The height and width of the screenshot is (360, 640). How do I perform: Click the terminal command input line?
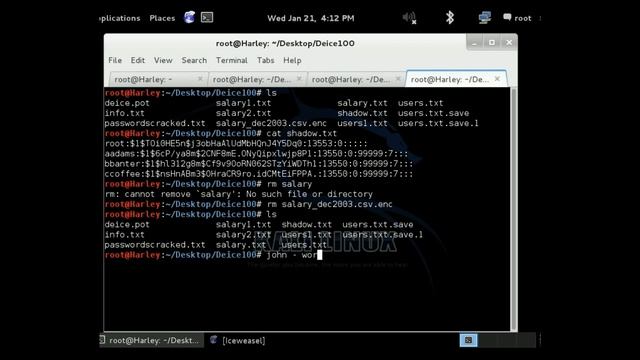(x=213, y=255)
